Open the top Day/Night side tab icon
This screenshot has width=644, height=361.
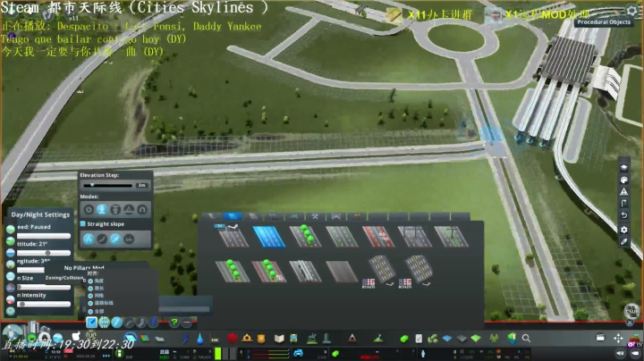tap(11, 230)
